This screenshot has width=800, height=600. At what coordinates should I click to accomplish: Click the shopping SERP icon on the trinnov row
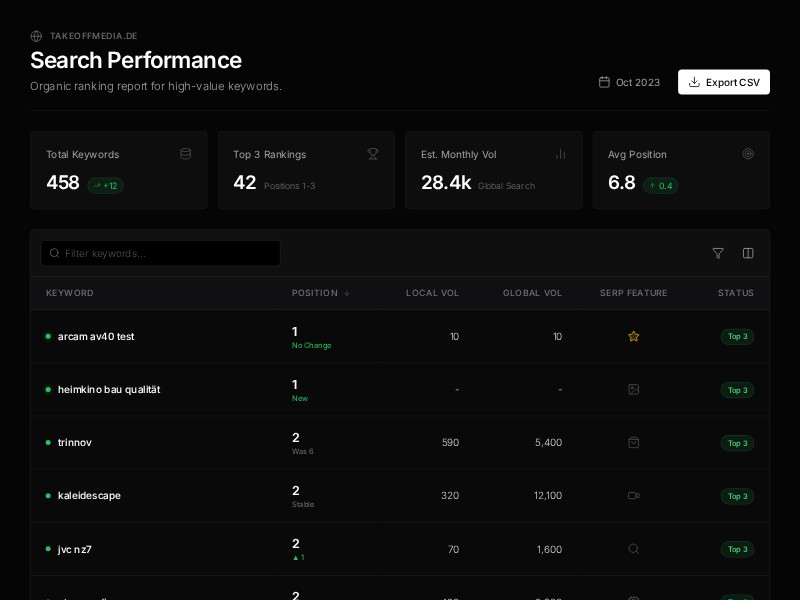coord(634,443)
